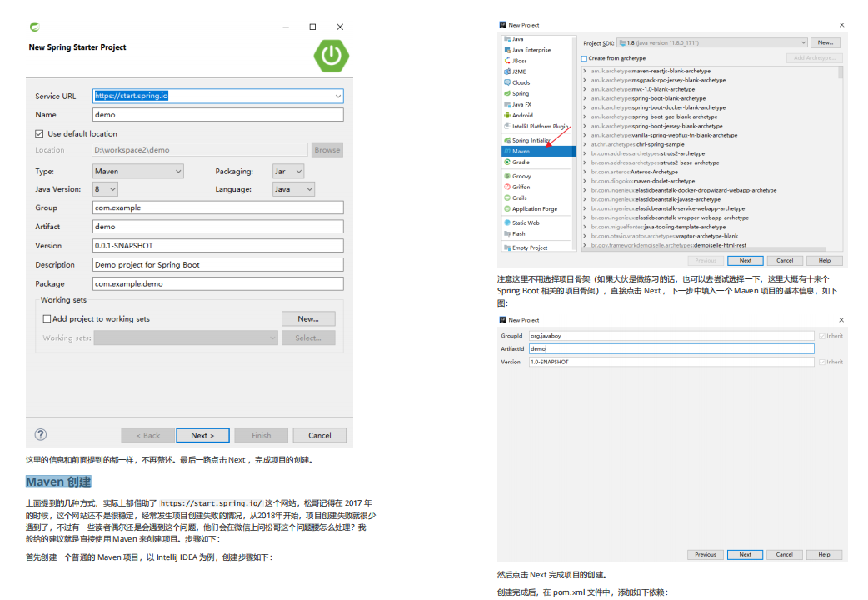868x600 pixels.
Task: Select JBoss in the project type list
Action: [x=519, y=59]
